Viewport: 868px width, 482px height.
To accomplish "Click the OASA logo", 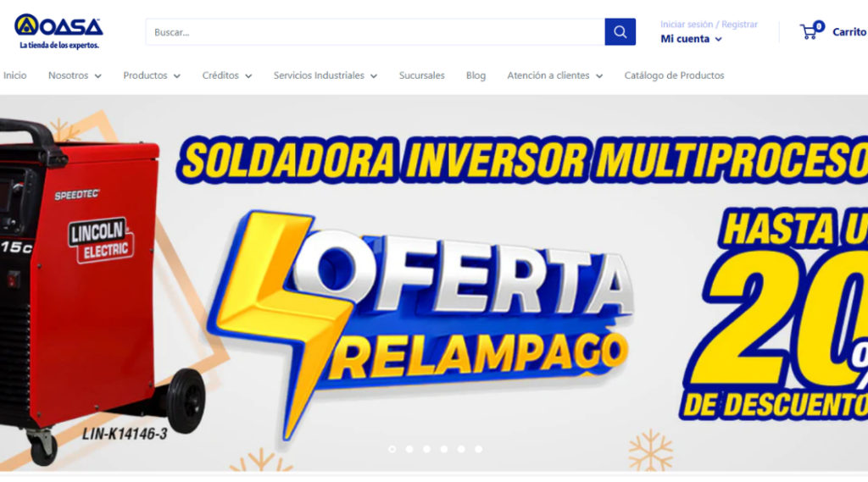I will tap(58, 32).
